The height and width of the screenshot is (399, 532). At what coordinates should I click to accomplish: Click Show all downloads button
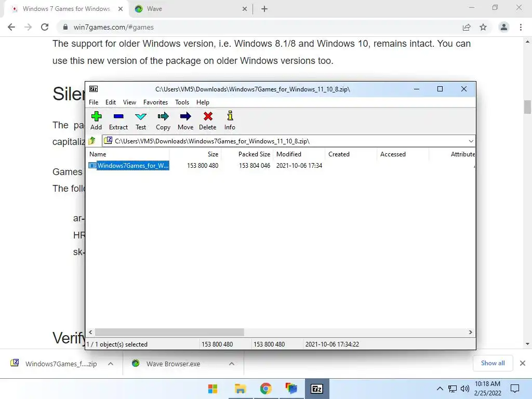click(x=493, y=363)
